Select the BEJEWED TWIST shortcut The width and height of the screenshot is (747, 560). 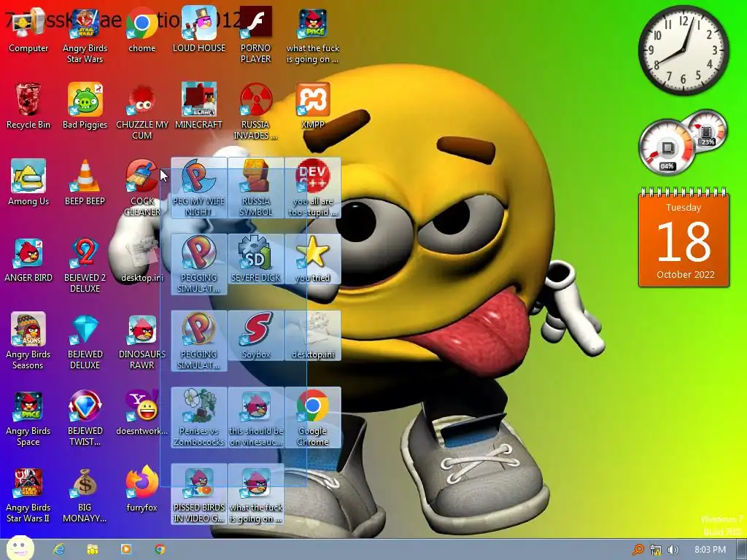click(85, 419)
